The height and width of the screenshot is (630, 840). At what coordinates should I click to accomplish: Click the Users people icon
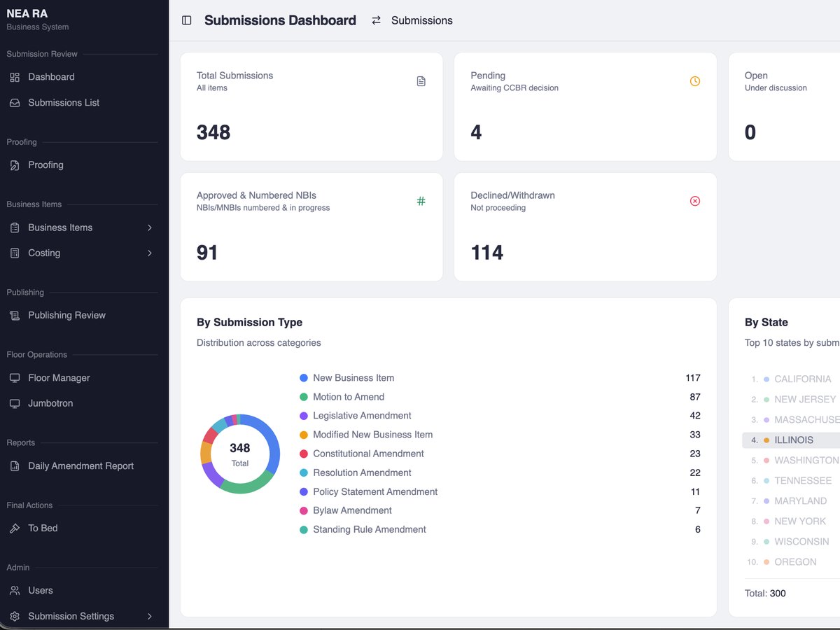pos(15,591)
